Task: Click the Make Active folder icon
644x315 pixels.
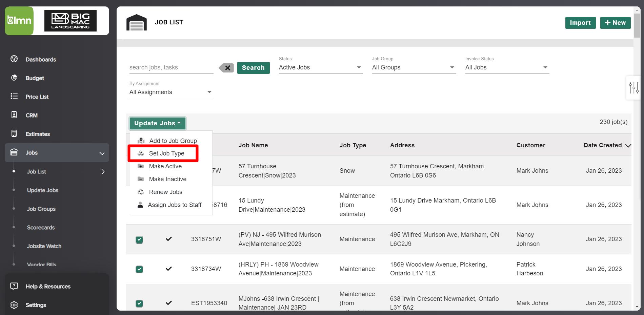Action: [141, 166]
